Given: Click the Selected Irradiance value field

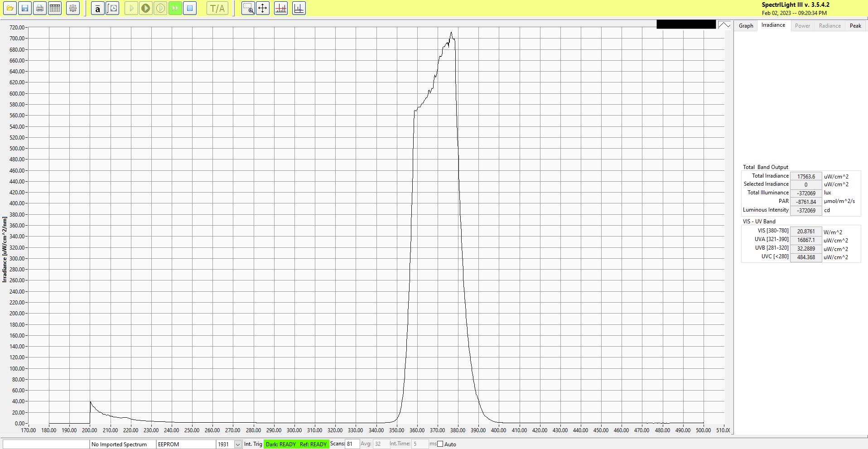Looking at the screenshot, I should [x=806, y=185].
